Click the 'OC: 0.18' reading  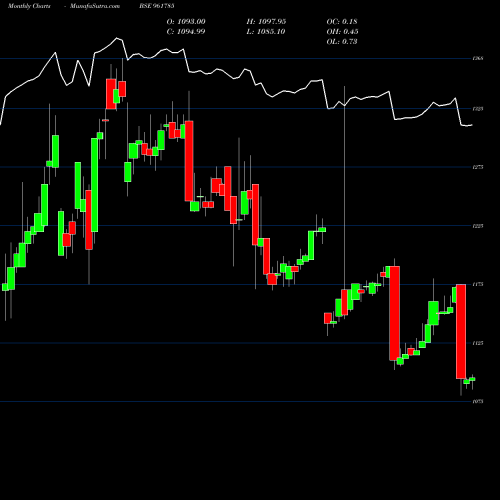(x=342, y=22)
